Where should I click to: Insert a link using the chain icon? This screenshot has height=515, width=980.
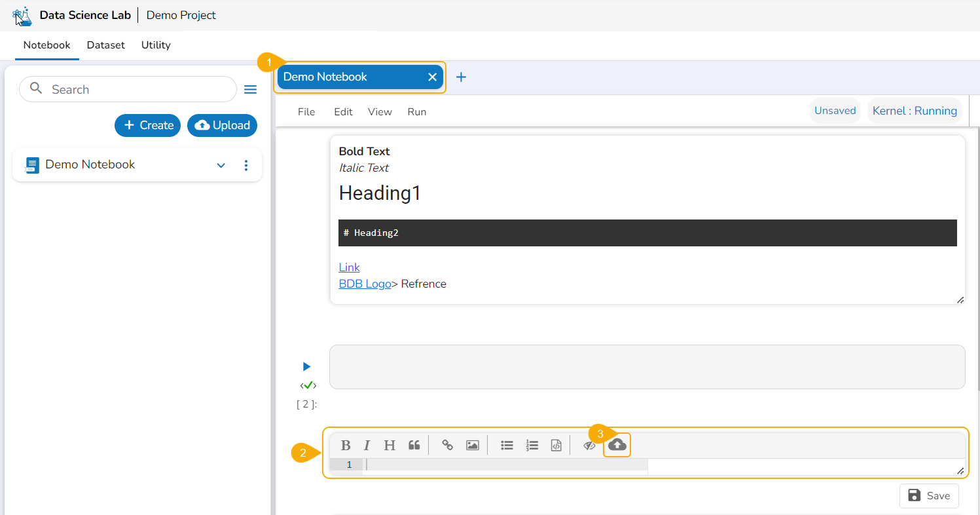448,446
